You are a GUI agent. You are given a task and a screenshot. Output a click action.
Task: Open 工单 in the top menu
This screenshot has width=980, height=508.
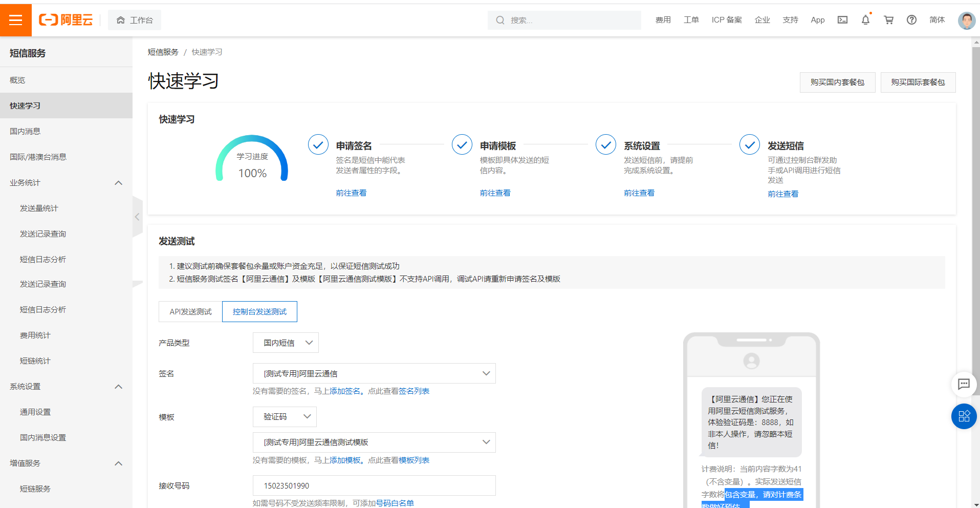tap(691, 20)
